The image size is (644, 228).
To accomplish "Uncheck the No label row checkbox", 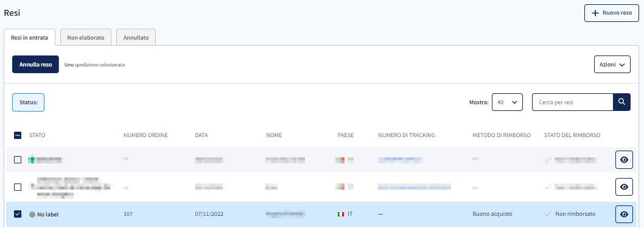I will 18,214.
